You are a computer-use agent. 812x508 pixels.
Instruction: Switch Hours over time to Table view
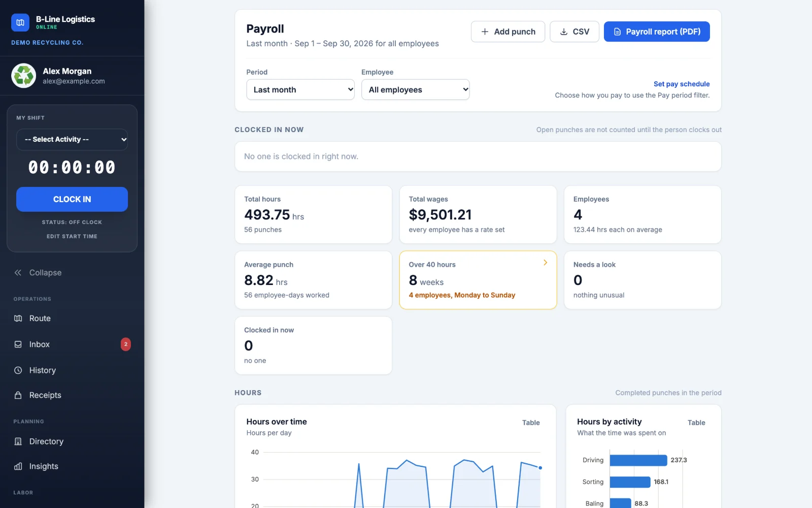coord(531,423)
